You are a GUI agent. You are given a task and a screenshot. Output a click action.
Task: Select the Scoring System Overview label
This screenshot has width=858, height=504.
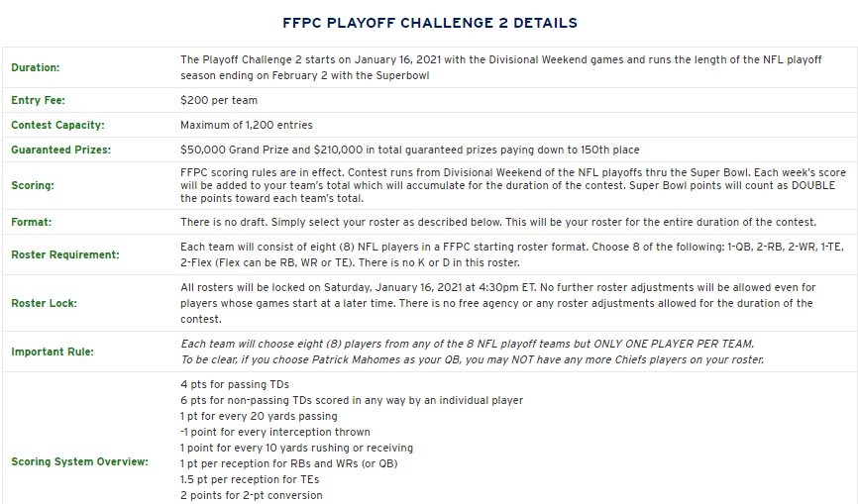[x=78, y=461]
